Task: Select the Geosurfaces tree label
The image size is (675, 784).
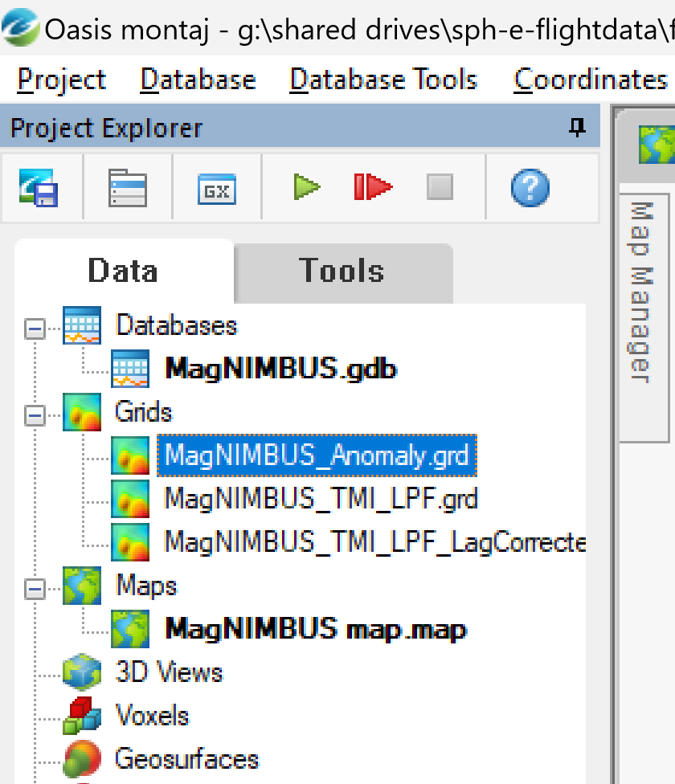Action: tap(187, 759)
